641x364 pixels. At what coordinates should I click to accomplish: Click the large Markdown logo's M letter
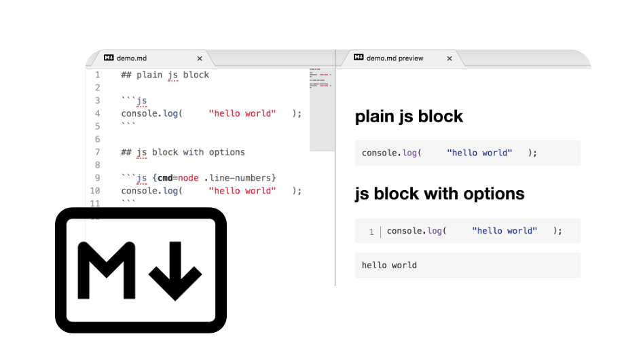(109, 270)
